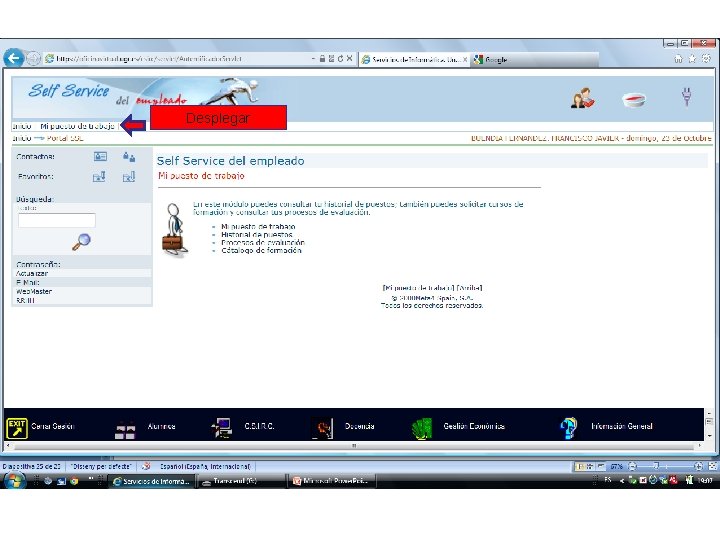Click the search text input field
The height and width of the screenshot is (540, 720).
click(56, 220)
